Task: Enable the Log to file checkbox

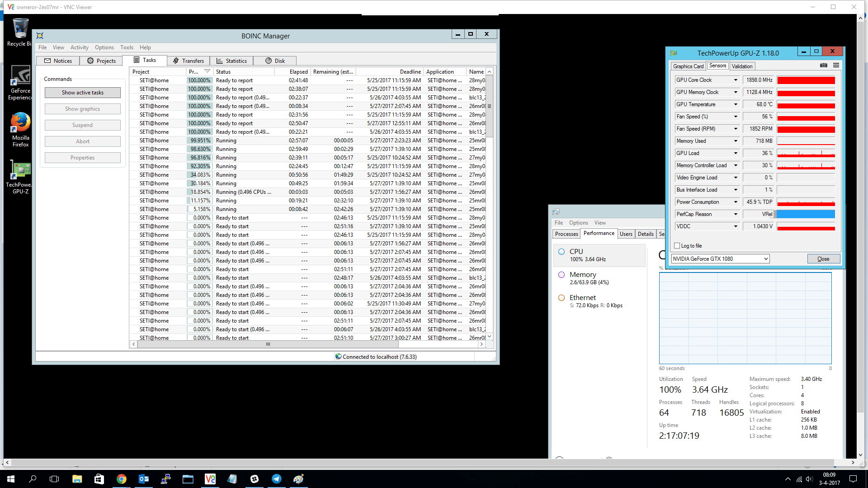Action: [x=677, y=246]
